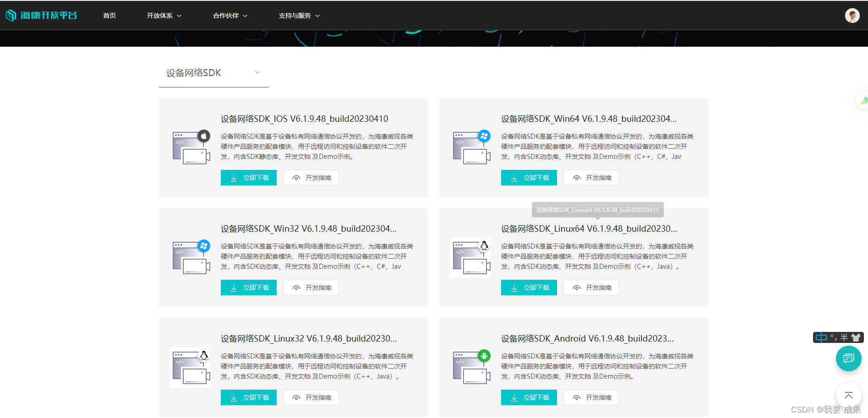Download the iOS SDK with 立即下载
This screenshot has height=418, width=868.
tap(249, 178)
